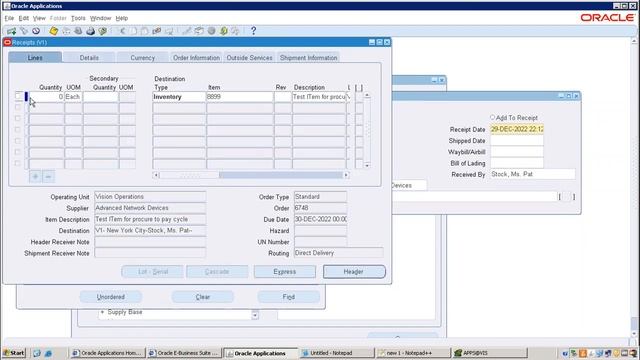
Task: Click the New record toolbar icon
Action: point(11,31)
